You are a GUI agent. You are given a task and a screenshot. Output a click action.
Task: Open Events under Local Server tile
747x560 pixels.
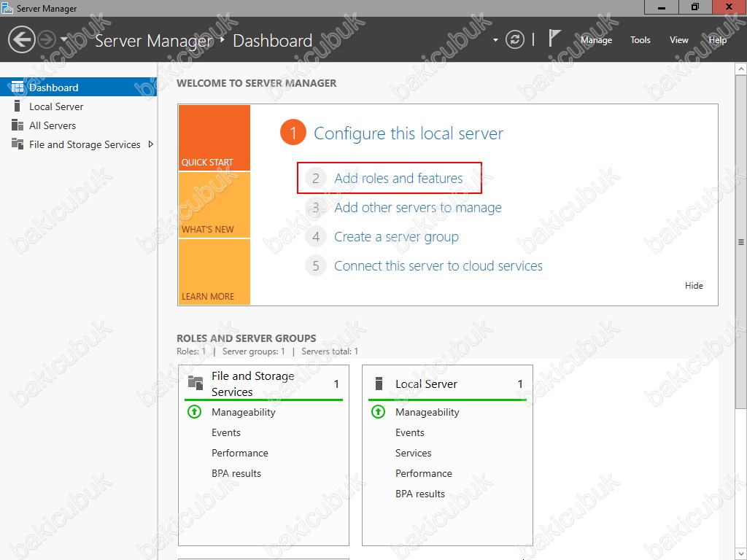click(x=410, y=432)
